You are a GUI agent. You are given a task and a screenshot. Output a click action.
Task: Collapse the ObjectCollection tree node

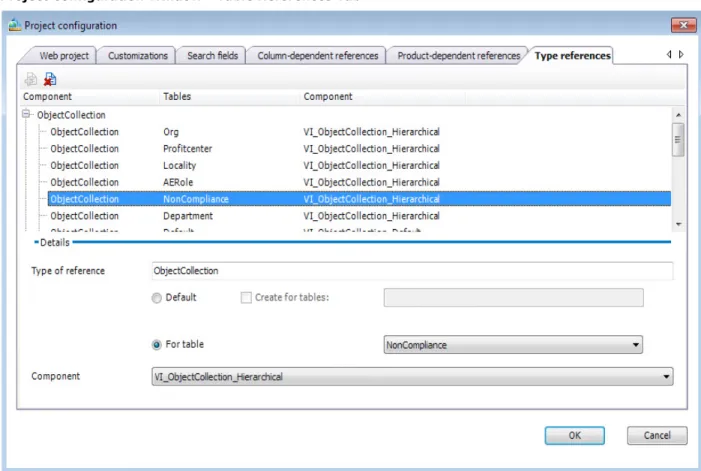[26, 114]
